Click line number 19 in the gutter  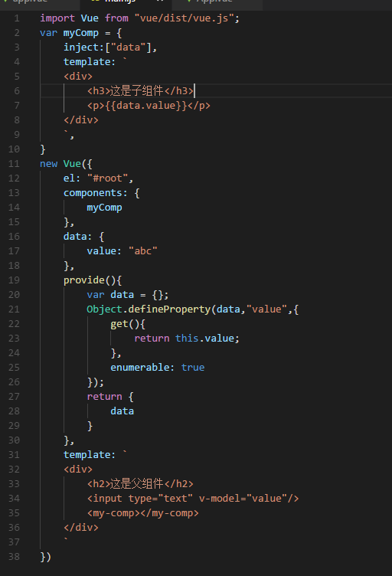[14, 280]
